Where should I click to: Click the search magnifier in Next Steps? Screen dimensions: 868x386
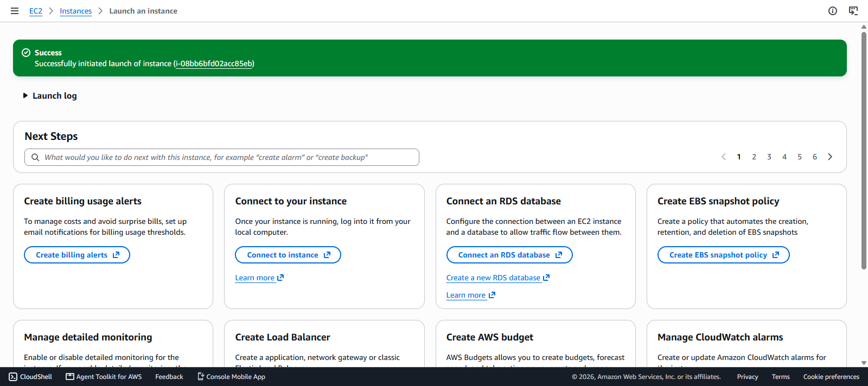[x=35, y=157]
